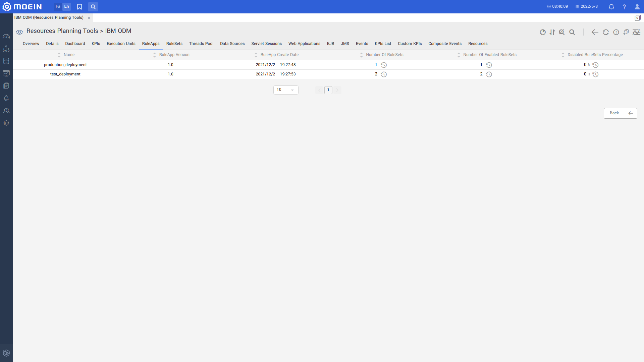The height and width of the screenshot is (362, 644).
Task: Open the search button in top bar
Action: click(93, 7)
